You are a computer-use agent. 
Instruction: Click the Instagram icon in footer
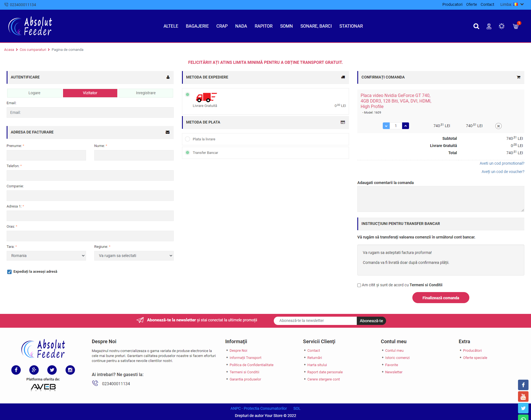click(70, 370)
